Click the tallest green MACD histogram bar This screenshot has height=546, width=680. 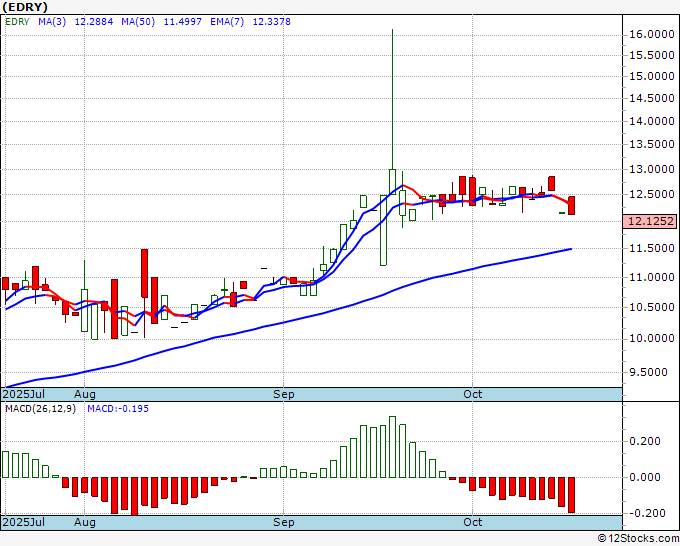pyautogui.click(x=392, y=447)
